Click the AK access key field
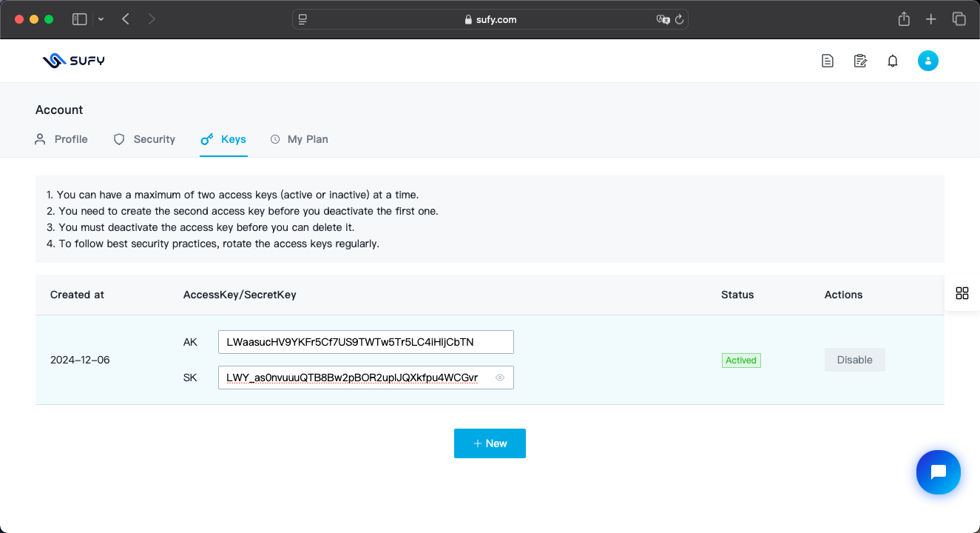Image resolution: width=980 pixels, height=533 pixels. 366,342
